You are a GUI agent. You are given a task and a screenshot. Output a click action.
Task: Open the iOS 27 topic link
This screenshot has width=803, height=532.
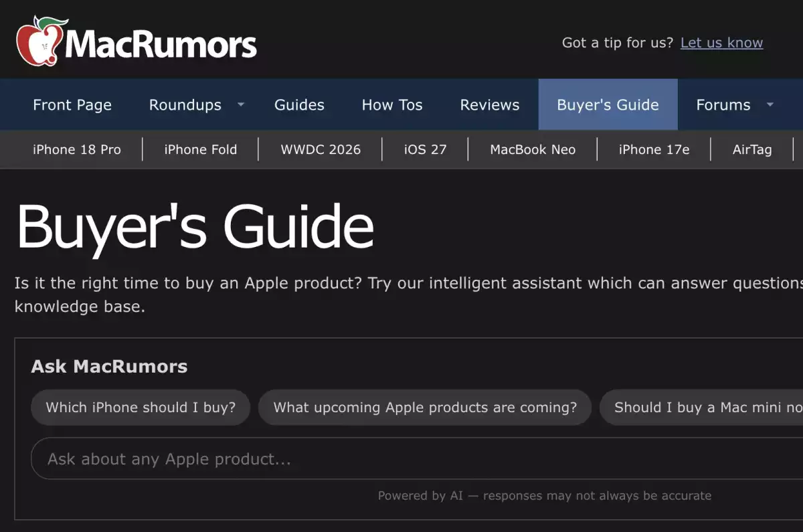(425, 150)
